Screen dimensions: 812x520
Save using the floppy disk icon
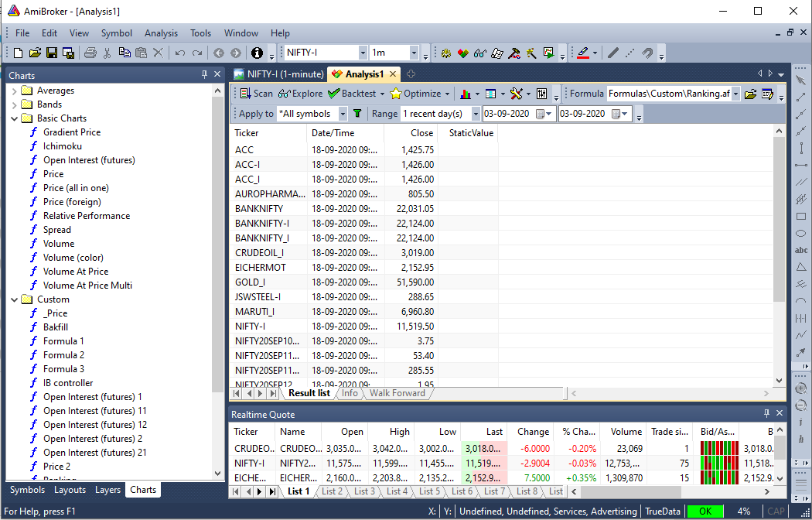(52, 53)
